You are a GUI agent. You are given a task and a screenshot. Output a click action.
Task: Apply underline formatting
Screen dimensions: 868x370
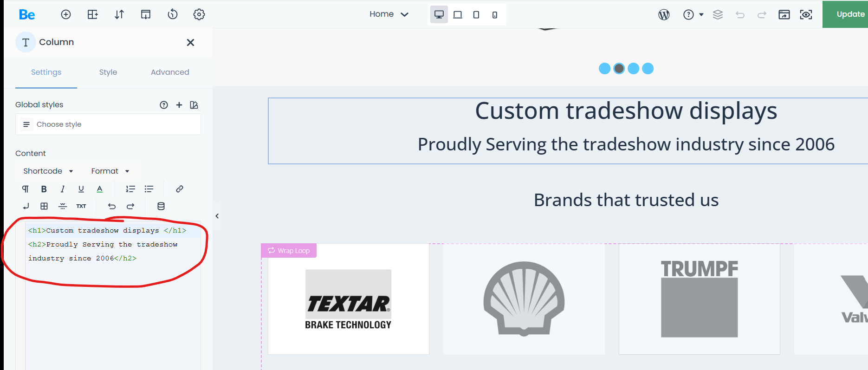[x=81, y=189]
